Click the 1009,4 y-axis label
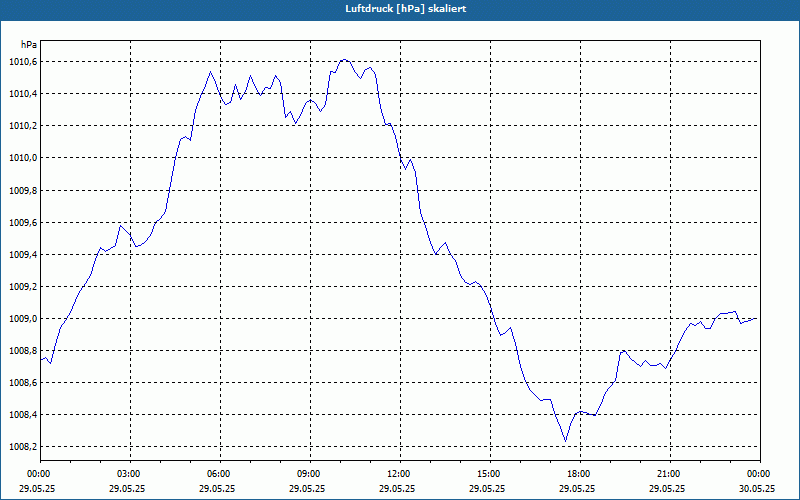 23,255
